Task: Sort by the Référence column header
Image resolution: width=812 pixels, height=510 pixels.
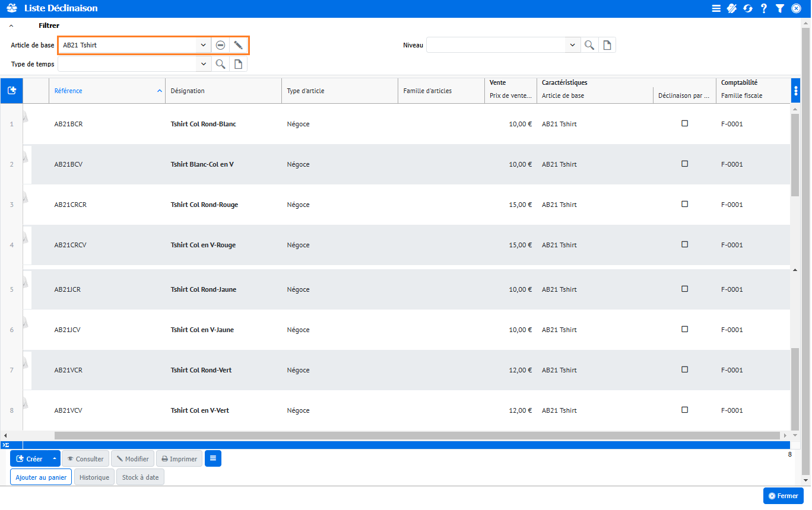Action: coord(68,91)
